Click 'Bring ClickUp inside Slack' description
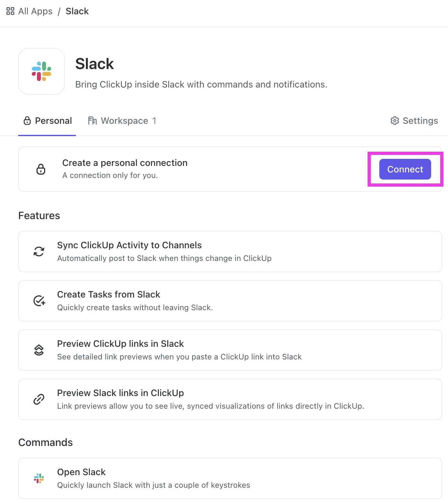Viewport: 448px width, 503px height. [x=201, y=85]
